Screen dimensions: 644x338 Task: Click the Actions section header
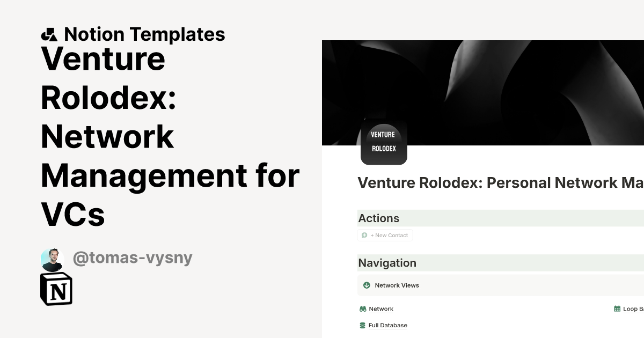coord(379,218)
